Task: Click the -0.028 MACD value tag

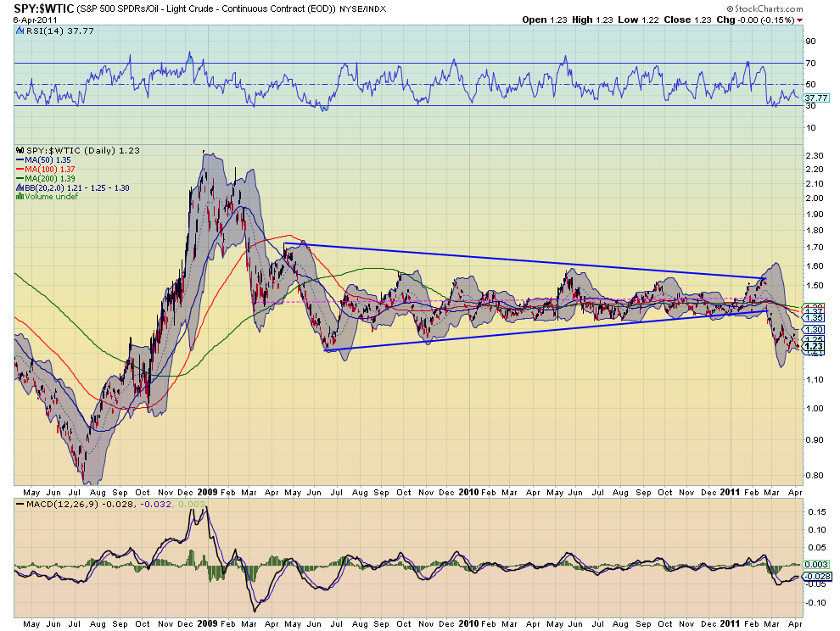Action: [x=817, y=577]
